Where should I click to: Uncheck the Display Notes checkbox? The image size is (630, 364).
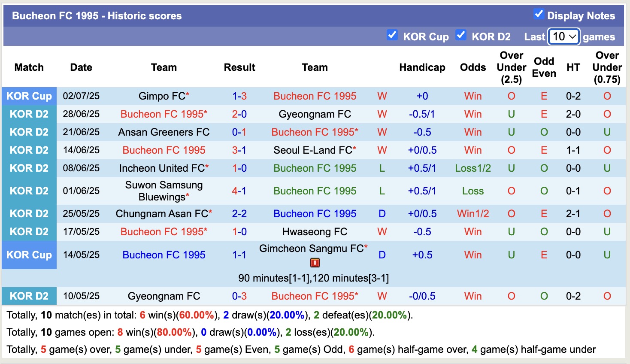[x=539, y=14]
